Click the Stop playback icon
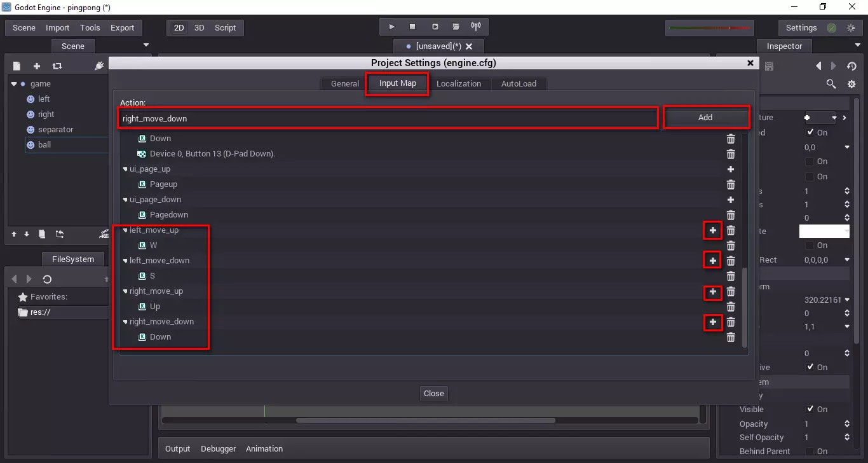The height and width of the screenshot is (463, 868). point(412,27)
